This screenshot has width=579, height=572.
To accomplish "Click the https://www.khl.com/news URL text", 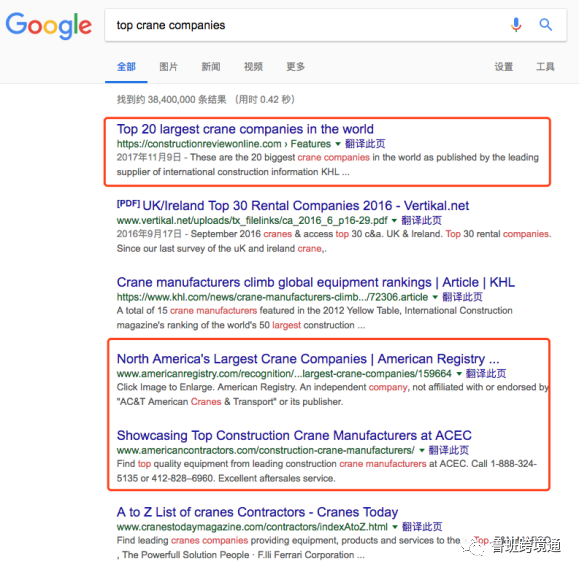I will [x=273, y=297].
